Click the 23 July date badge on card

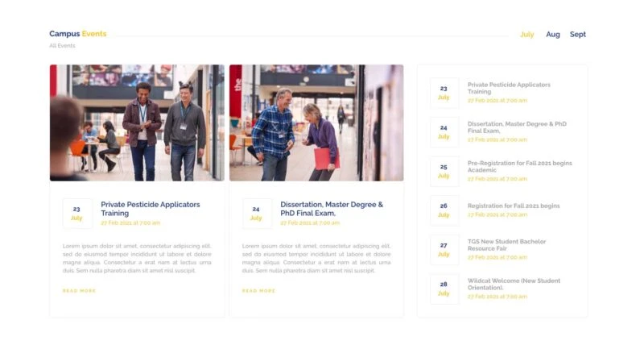pyautogui.click(x=76, y=214)
